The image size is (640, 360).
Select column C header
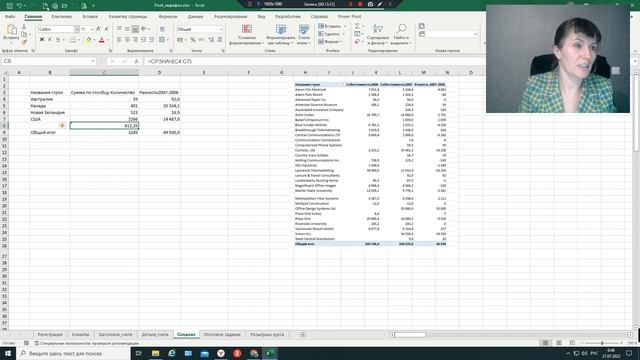click(x=104, y=72)
